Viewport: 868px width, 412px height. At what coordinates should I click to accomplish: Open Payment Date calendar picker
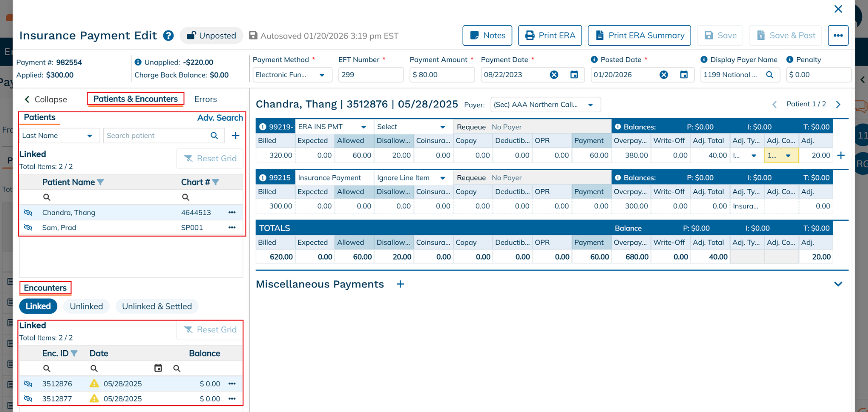click(574, 75)
